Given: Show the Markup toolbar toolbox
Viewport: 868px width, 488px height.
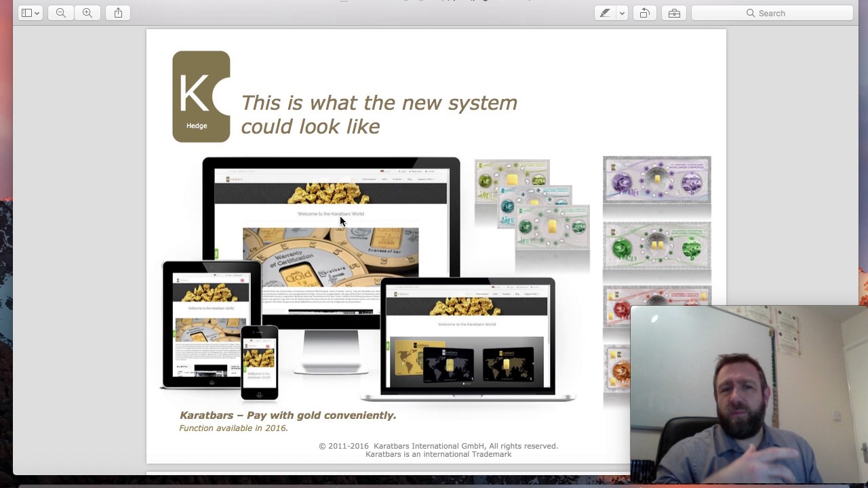Looking at the screenshot, I should pyautogui.click(x=674, y=13).
